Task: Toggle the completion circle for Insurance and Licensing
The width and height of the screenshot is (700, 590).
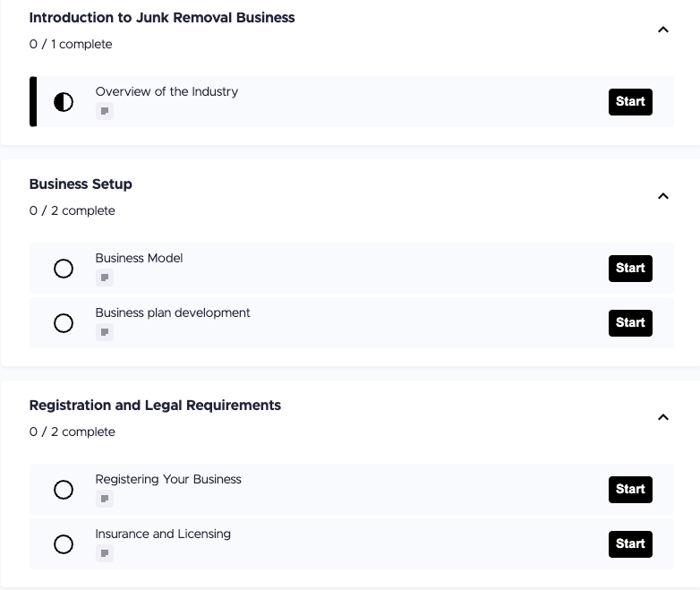Action: point(64,544)
